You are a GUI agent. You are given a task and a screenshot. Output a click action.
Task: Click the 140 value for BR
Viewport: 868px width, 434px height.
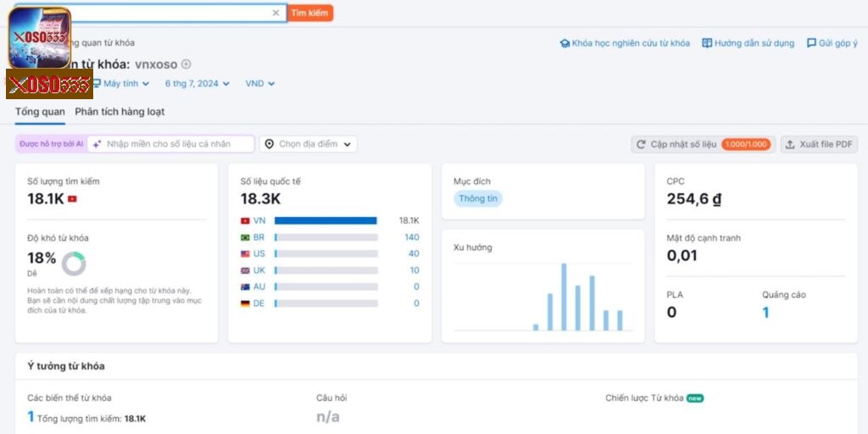[x=412, y=237]
